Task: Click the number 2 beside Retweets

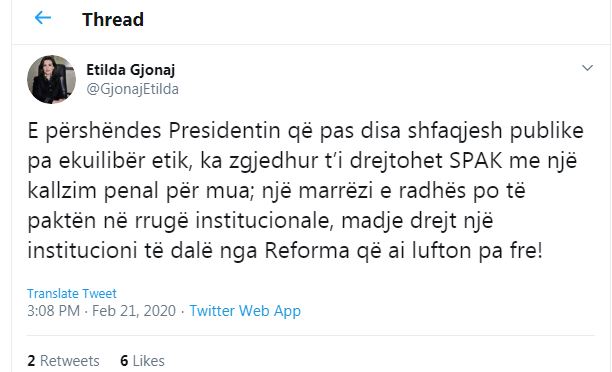Action: (x=31, y=361)
